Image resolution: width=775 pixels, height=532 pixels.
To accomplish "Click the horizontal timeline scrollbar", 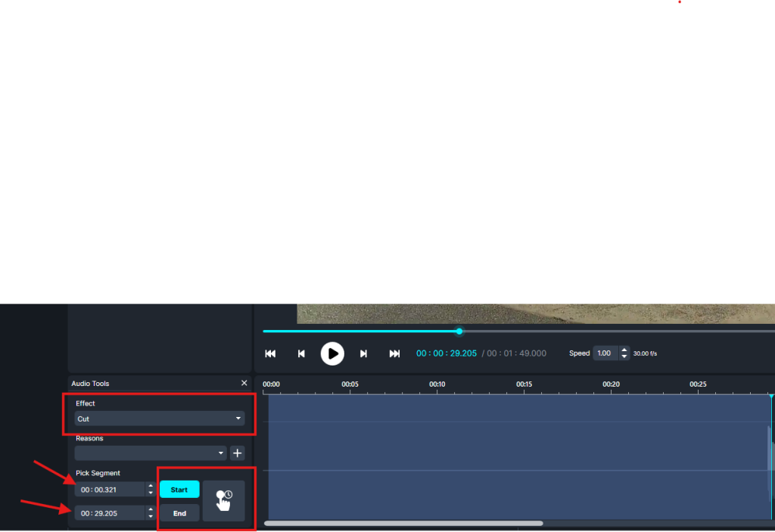I will [403, 523].
